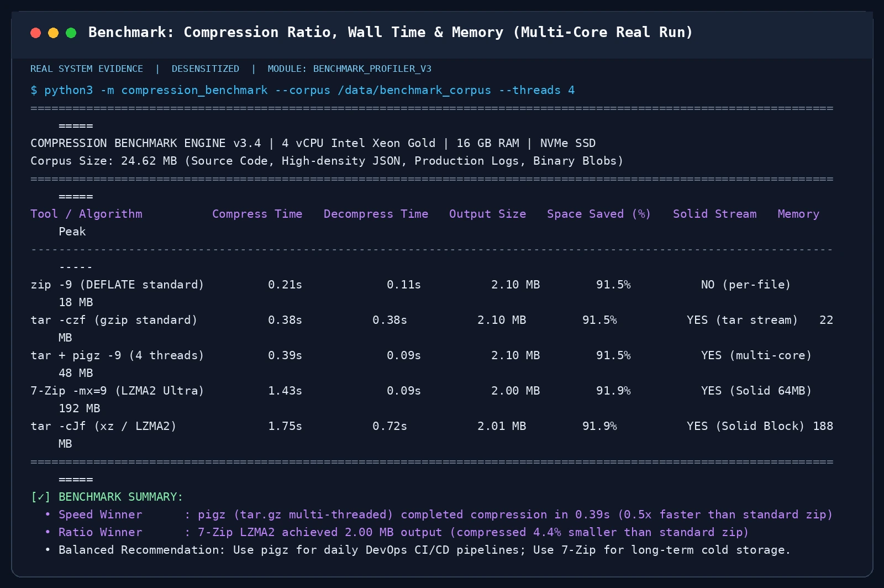The width and height of the screenshot is (884, 588).
Task: Click the tar -czf memory value "22"
Action: tap(827, 320)
